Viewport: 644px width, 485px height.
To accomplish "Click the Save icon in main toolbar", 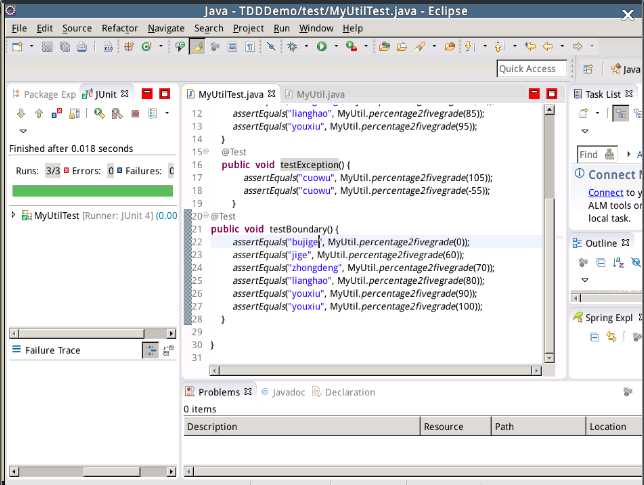I will pos(48,46).
